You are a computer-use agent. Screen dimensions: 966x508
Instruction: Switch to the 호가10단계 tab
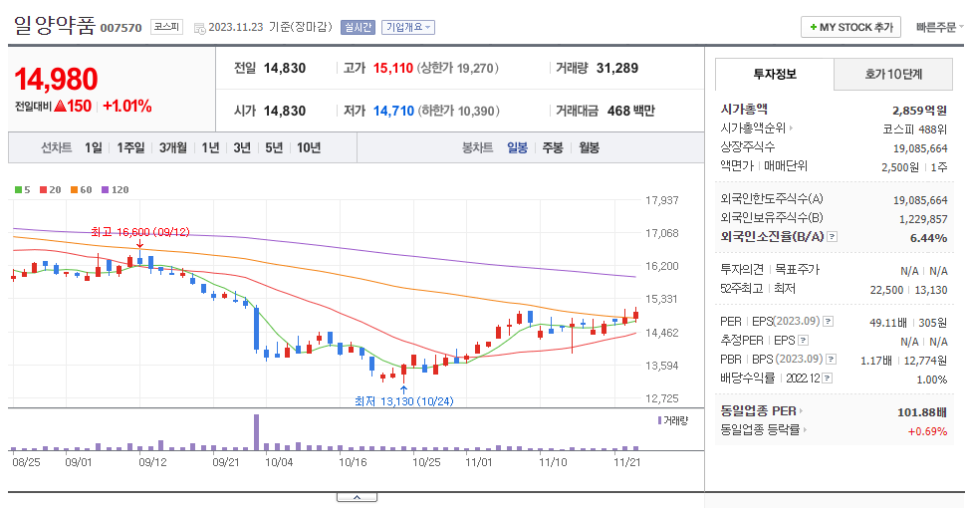tap(893, 75)
